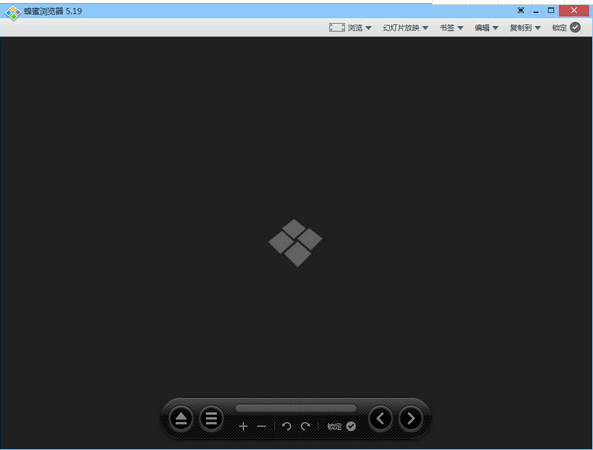Click the image position slider bar
593x450 pixels.
tap(296, 408)
